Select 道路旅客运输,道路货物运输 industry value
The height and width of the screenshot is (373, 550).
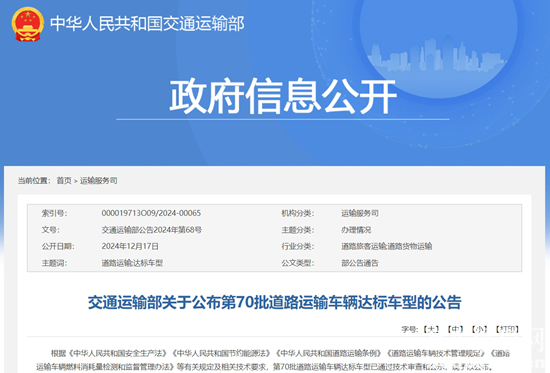pos(387,246)
